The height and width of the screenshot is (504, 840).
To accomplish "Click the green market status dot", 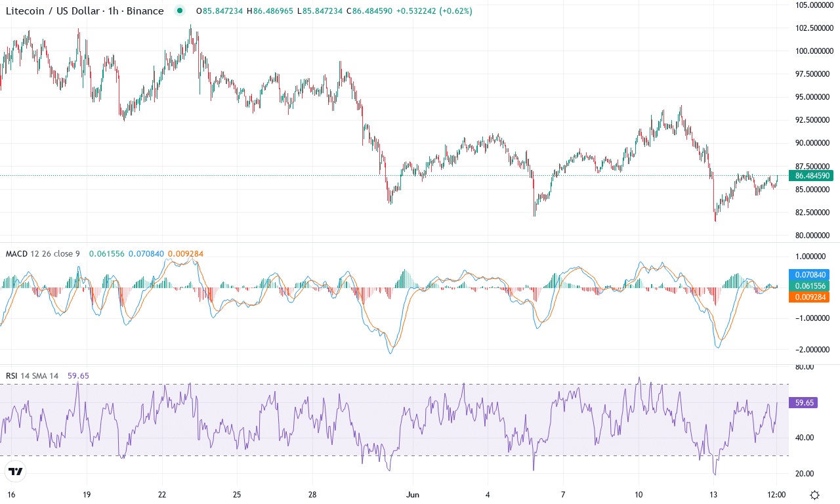I will [180, 11].
